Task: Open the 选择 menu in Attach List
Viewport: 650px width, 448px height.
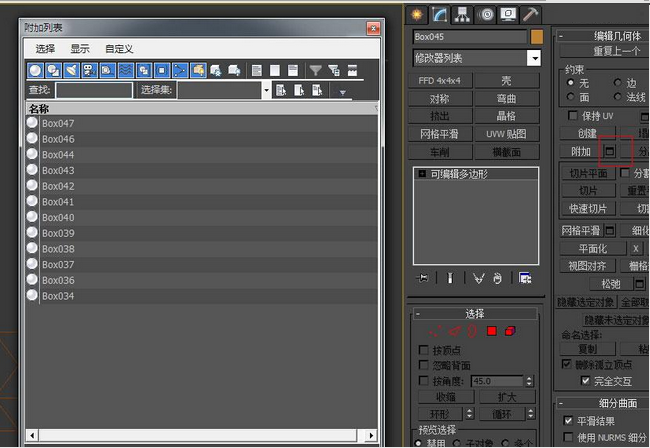Action: pyautogui.click(x=45, y=49)
